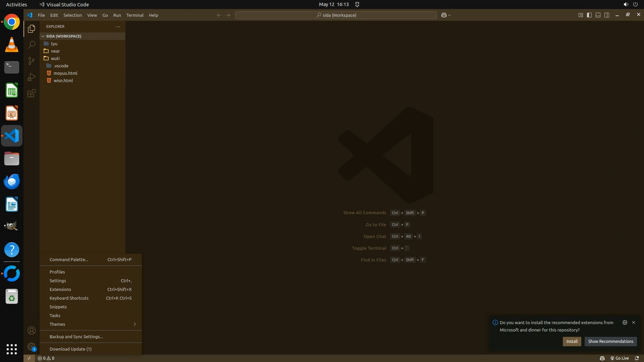The width and height of the screenshot is (644, 362).
Task: Click the Go Live status bar item
Action: coord(619,358)
